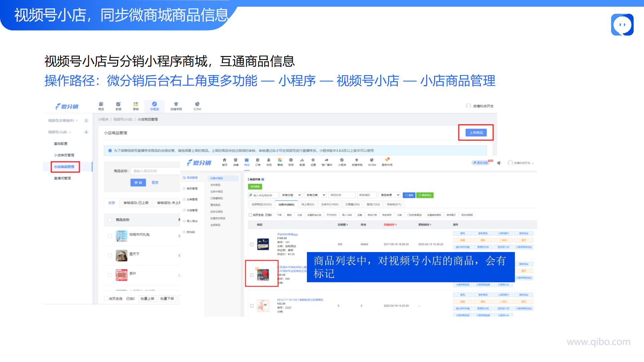This screenshot has width=644, height=362.
Task: Click the green 发布商品 button
Action: click(x=255, y=187)
